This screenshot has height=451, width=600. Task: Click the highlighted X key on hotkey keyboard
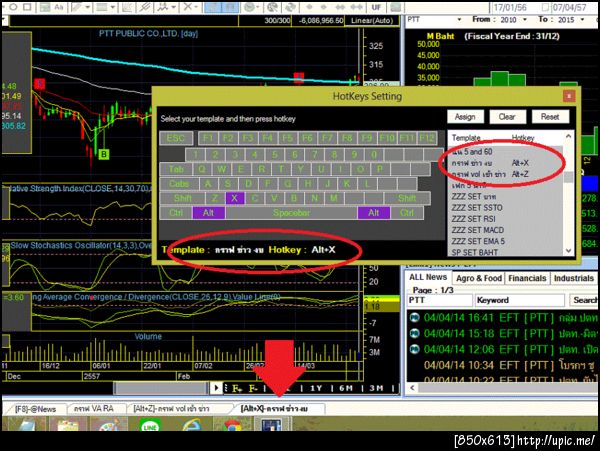pos(235,198)
